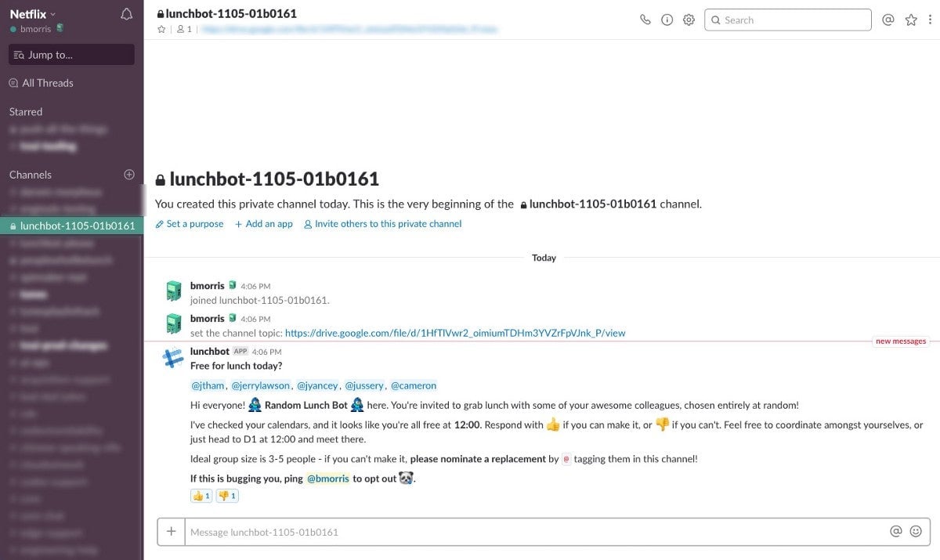
Task: Open emoji picker in message box
Action: point(916,531)
